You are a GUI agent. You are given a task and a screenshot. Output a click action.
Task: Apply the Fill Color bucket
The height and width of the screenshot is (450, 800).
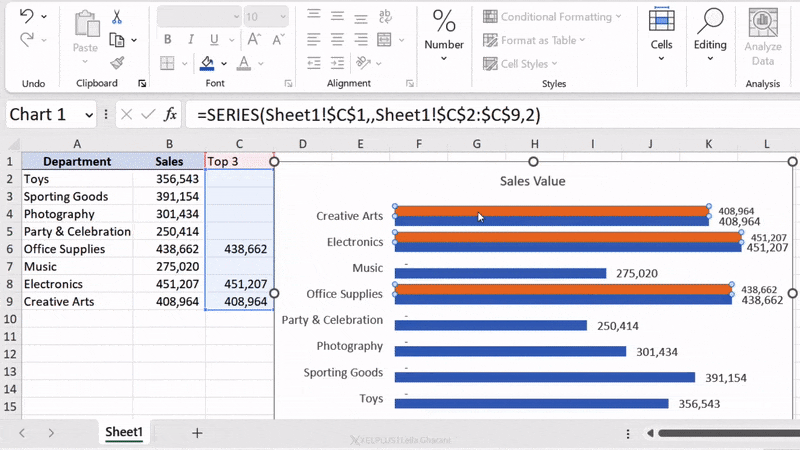(x=207, y=63)
